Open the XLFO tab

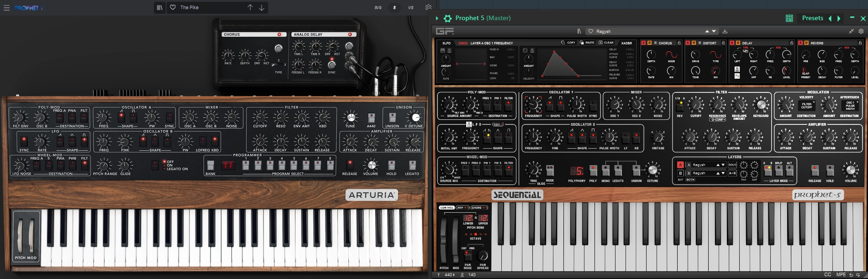point(447,43)
